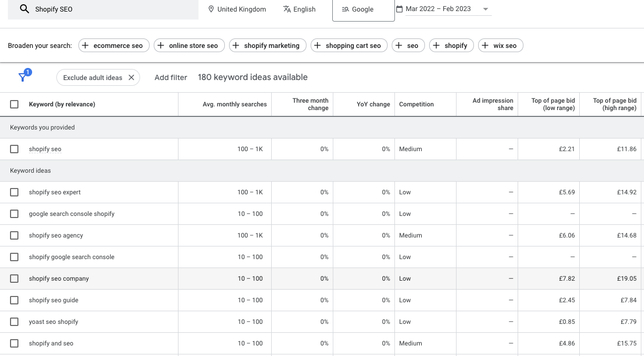The height and width of the screenshot is (356, 644).
Task: Add online store seo suggestion
Action: pyautogui.click(x=189, y=46)
